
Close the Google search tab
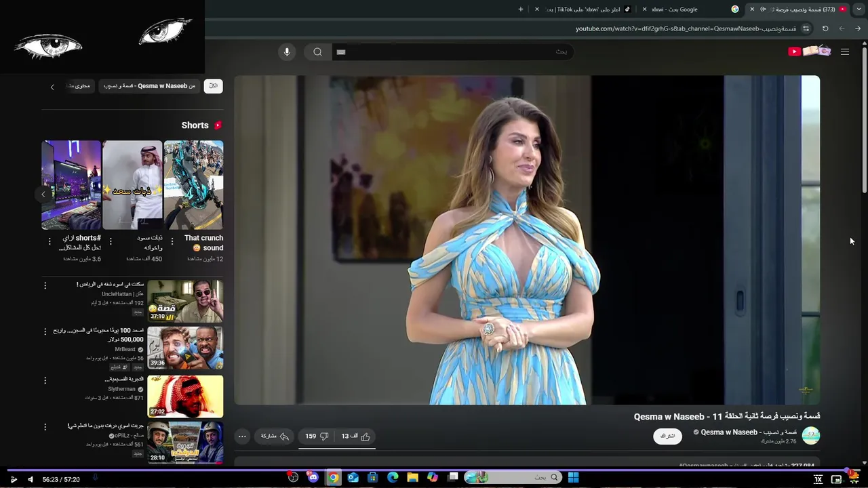(644, 9)
